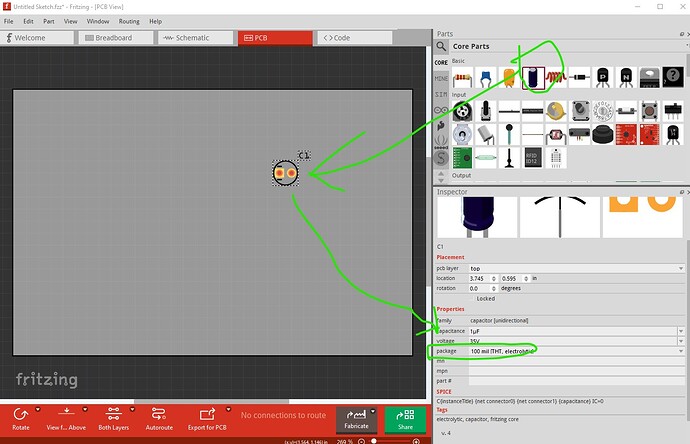690x444 pixels.
Task: Select the N-type transistor part
Action: point(626,78)
